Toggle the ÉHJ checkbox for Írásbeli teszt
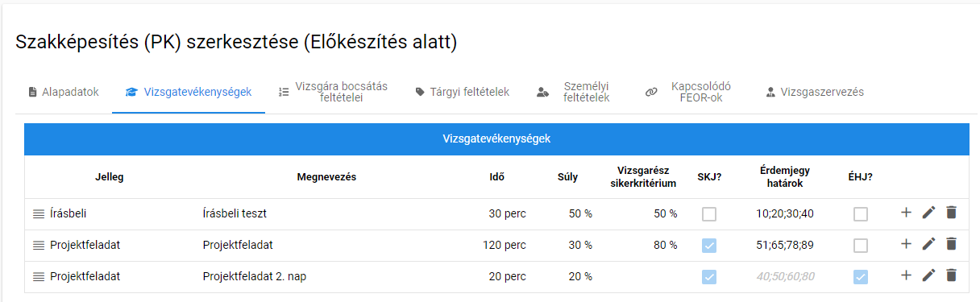Image resolution: width=980 pixels, height=302 pixels. coord(861,214)
